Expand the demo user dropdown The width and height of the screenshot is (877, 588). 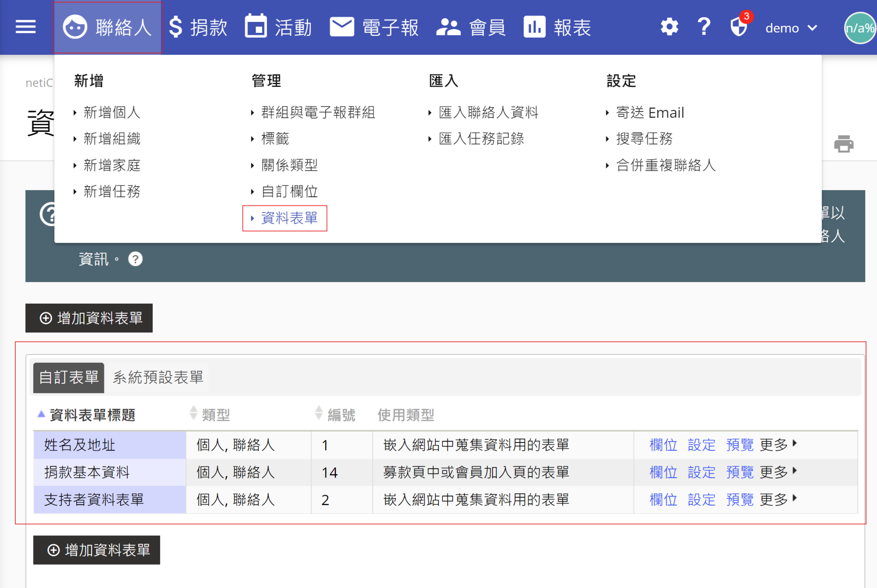tap(791, 28)
